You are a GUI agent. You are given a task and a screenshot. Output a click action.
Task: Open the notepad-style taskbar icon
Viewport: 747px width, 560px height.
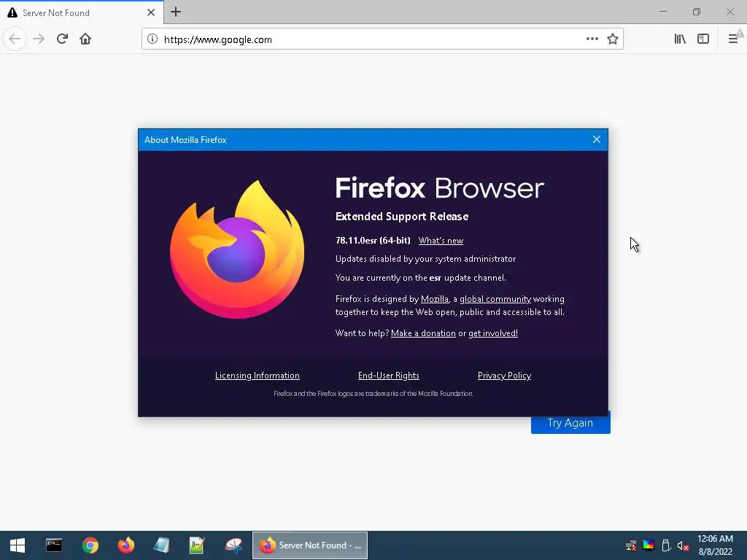pos(161,545)
